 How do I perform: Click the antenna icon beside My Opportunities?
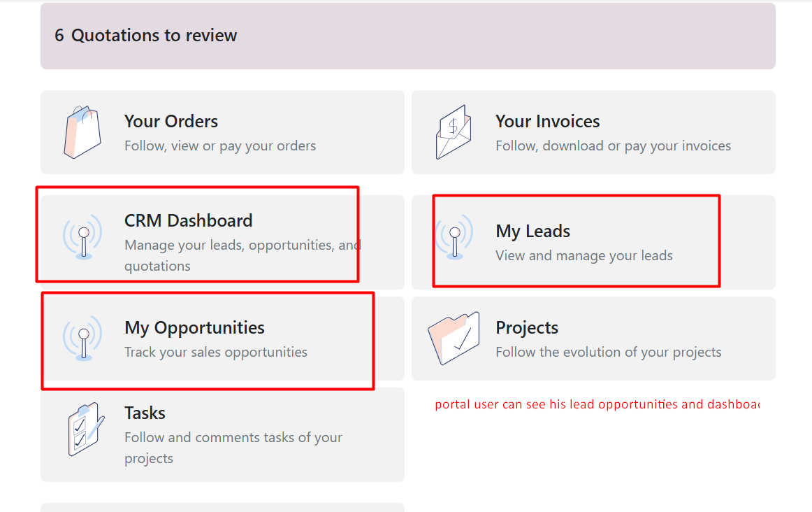[82, 339]
